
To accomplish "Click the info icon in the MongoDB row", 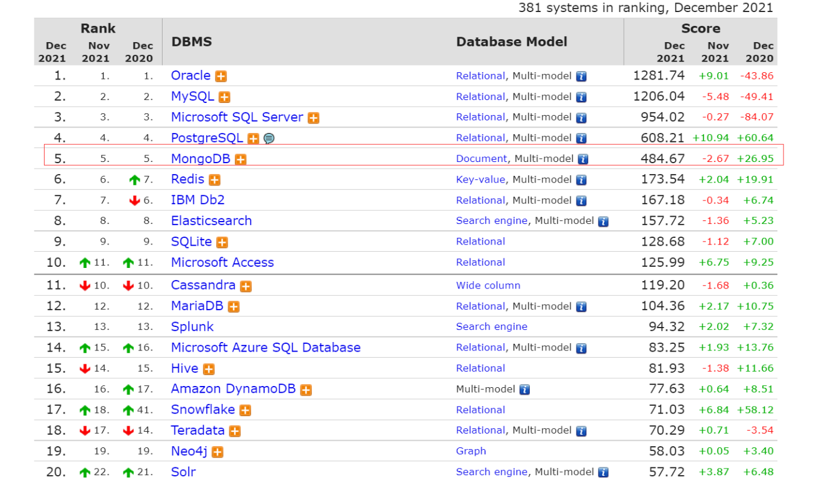I will [x=583, y=160].
